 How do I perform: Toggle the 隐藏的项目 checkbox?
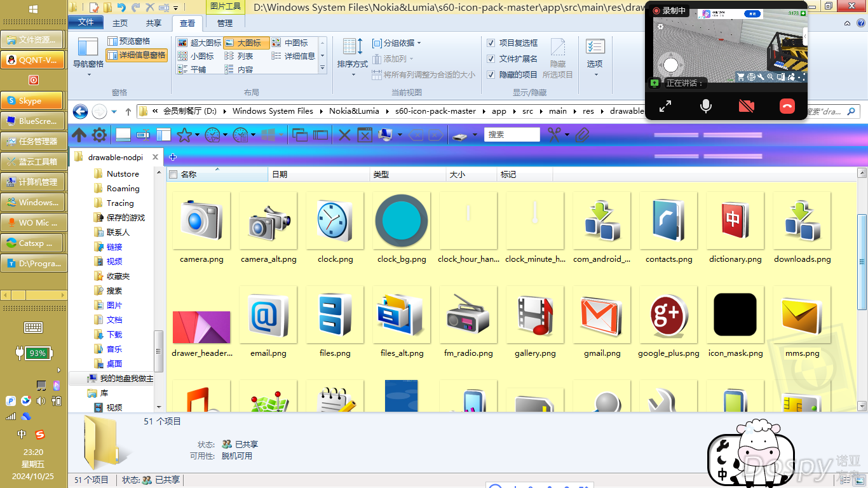491,74
